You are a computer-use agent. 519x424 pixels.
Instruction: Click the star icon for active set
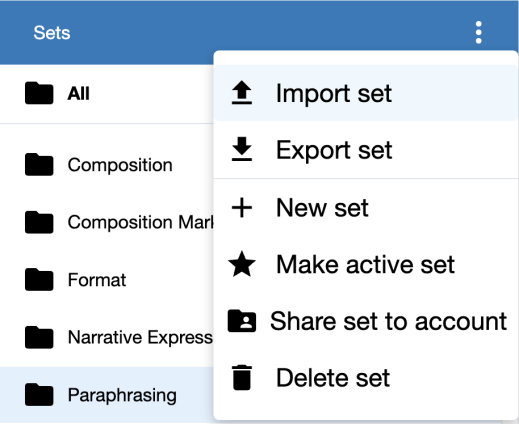pyautogui.click(x=242, y=264)
